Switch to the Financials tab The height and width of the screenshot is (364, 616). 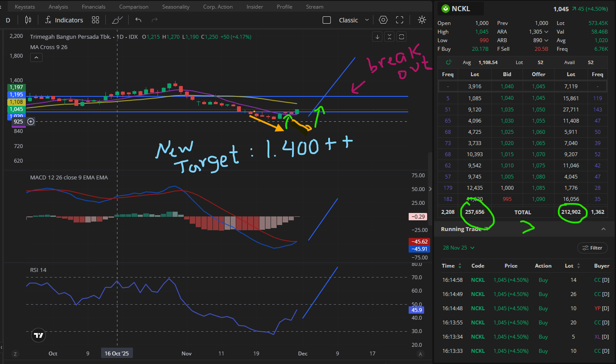[93, 7]
